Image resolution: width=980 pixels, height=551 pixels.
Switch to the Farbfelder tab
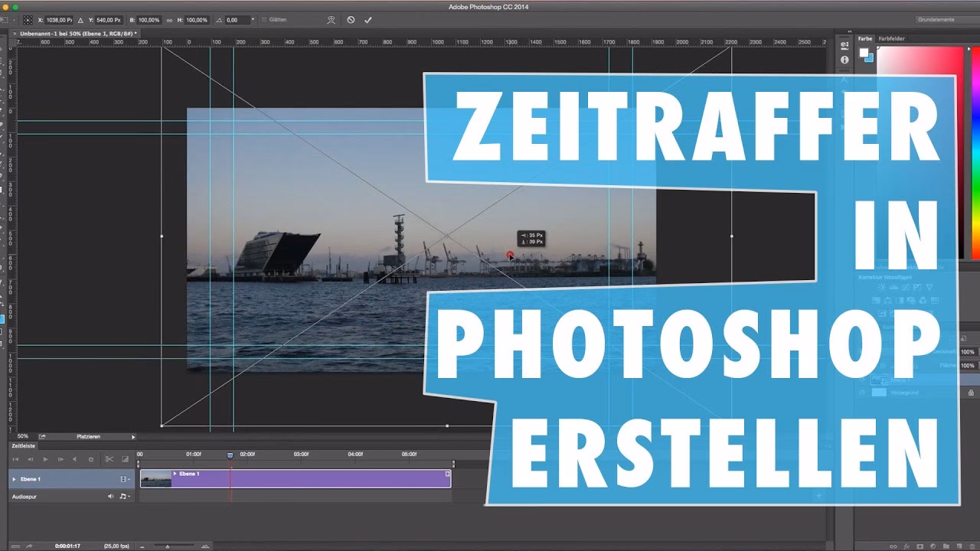coord(891,38)
